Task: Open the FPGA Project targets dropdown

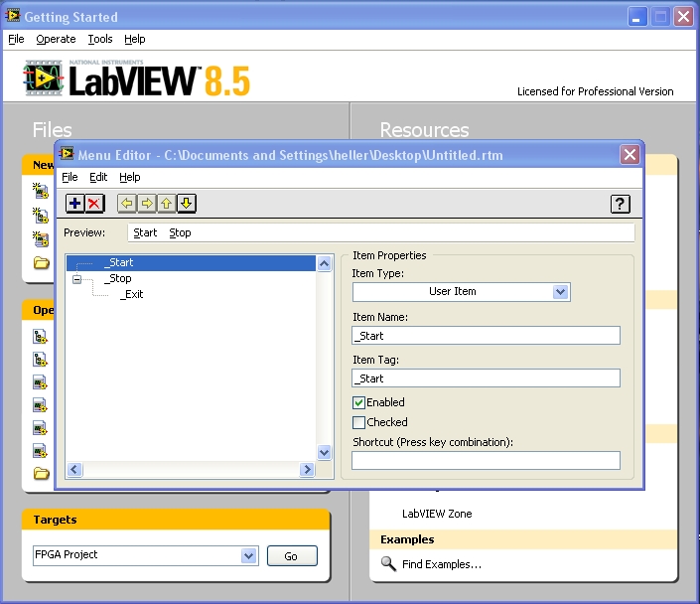Action: (248, 556)
